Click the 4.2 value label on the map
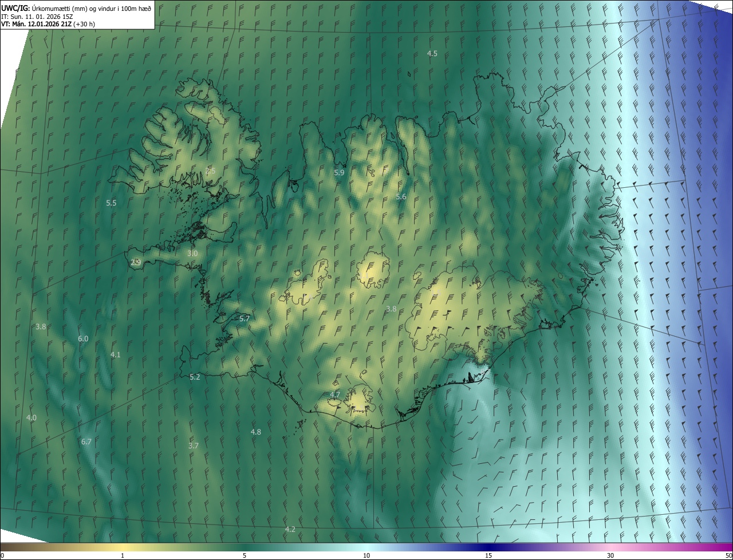 click(290, 529)
